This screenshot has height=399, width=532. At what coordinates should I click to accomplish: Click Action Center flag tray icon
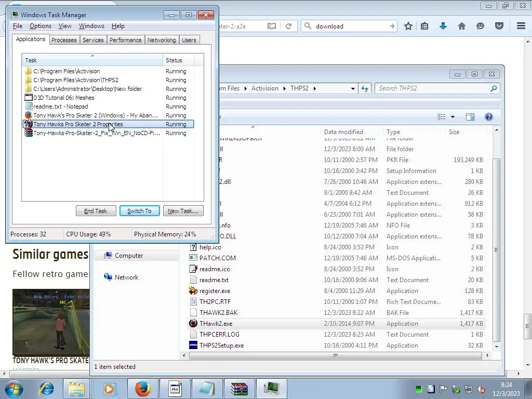(444, 389)
